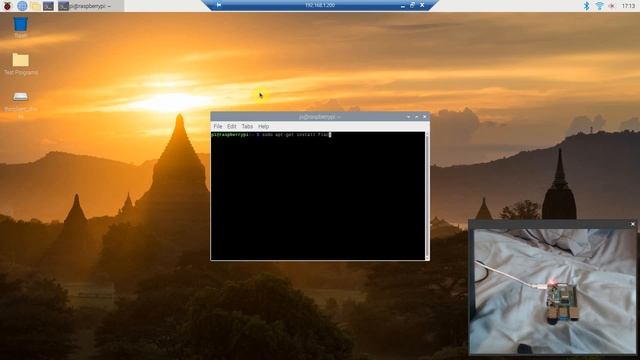Click the webcam video of the Raspberry Pi
Viewport: 640px width, 360px height.
pos(552,291)
